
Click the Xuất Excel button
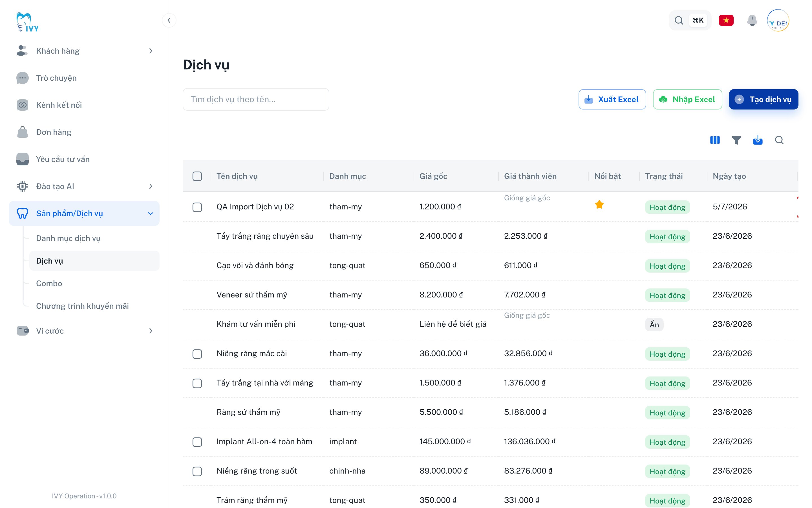(612, 99)
